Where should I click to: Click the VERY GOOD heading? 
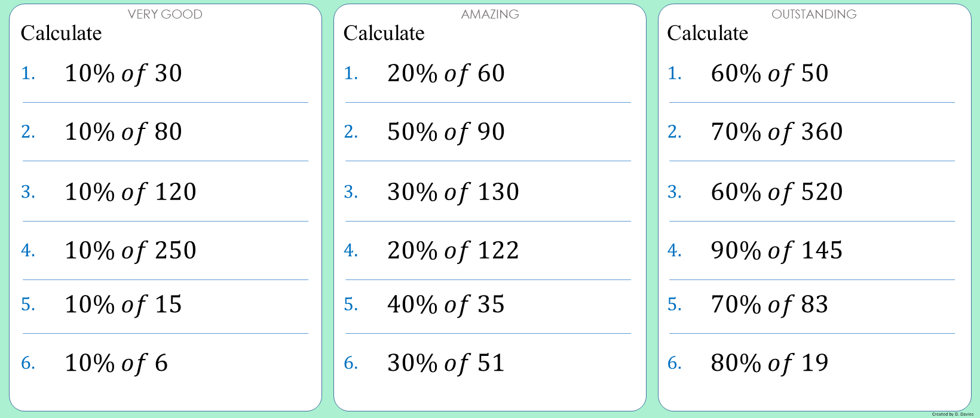click(x=165, y=14)
